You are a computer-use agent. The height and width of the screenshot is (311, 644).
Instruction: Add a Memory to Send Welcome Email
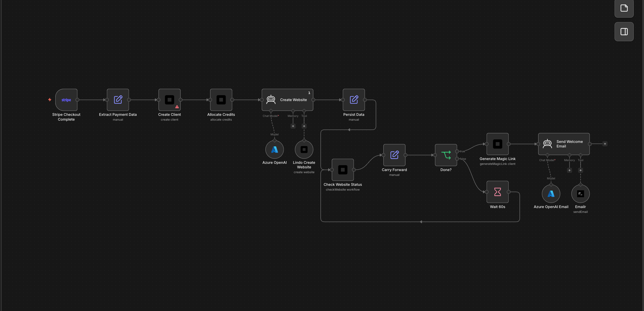[569, 170]
